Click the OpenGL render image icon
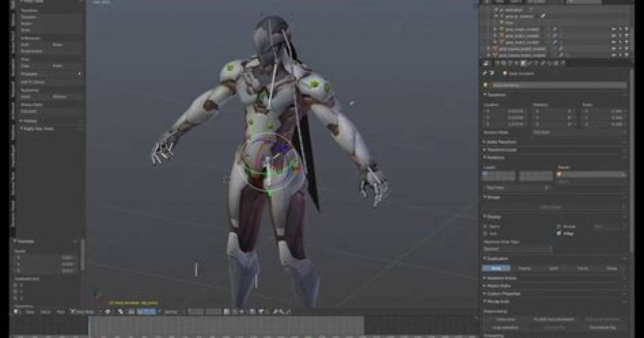This screenshot has width=644, height=338. tap(253, 312)
